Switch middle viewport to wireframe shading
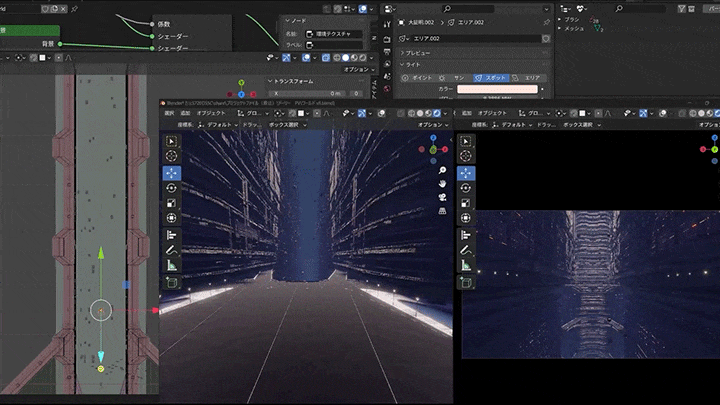The height and width of the screenshot is (405, 720). 412,113
